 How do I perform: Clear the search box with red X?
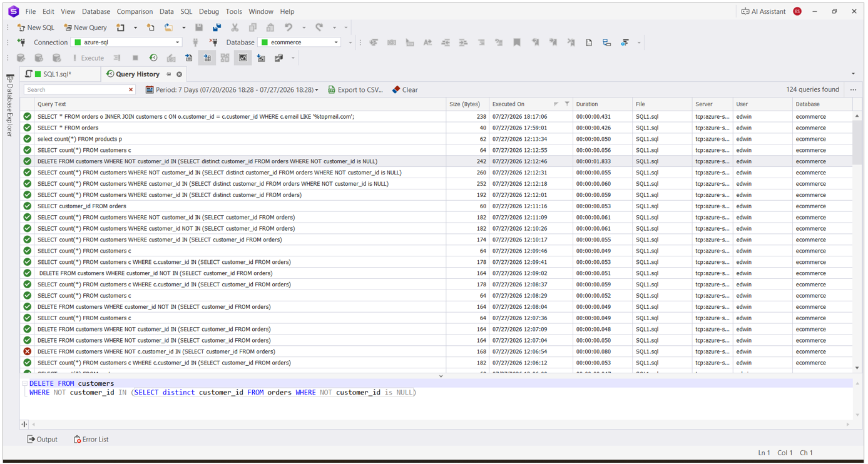point(131,90)
